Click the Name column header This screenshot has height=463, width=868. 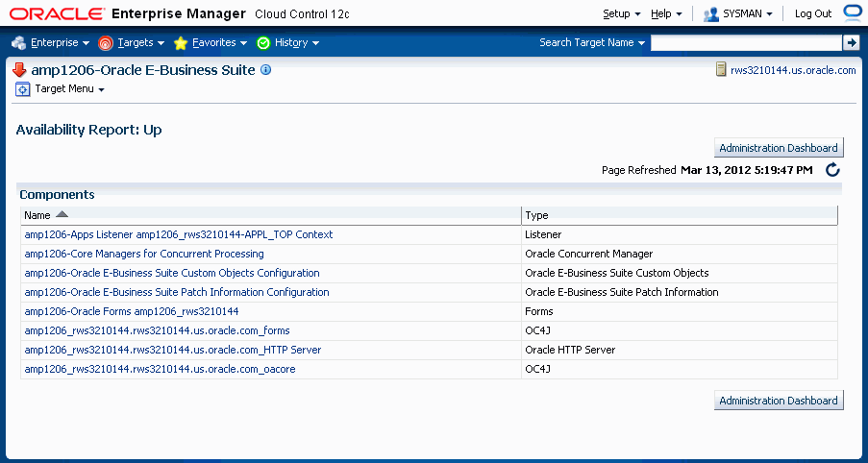[271, 215]
